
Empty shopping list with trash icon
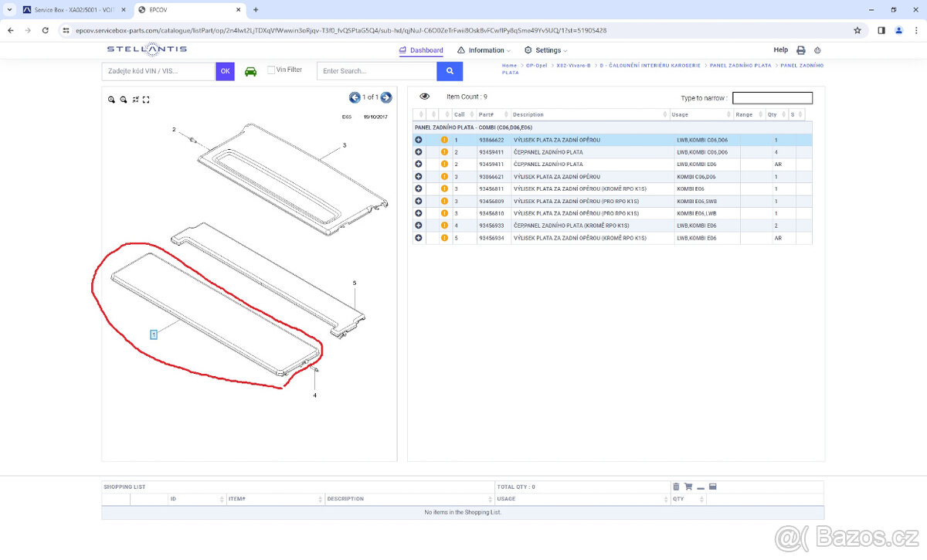[676, 487]
